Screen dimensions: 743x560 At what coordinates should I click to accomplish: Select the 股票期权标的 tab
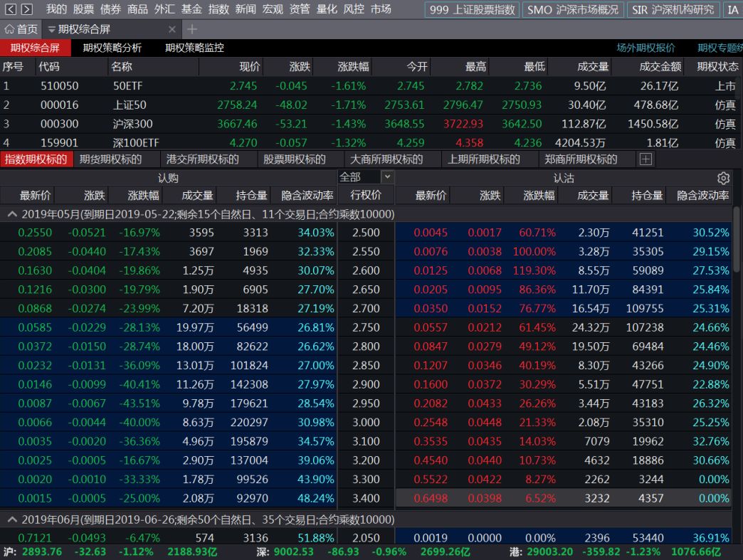point(294,159)
